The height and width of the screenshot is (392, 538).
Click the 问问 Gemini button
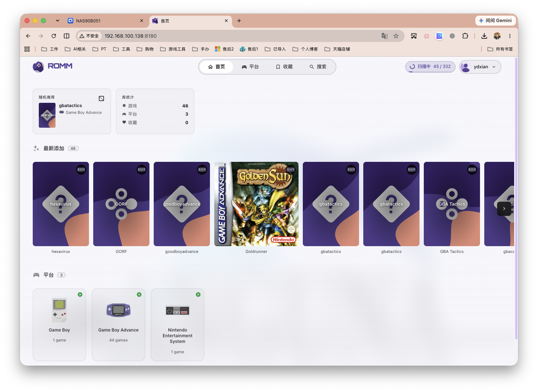tap(495, 21)
